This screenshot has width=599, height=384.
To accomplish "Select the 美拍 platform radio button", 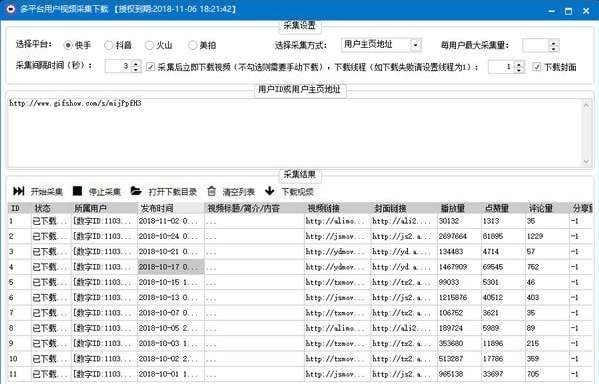I will 193,45.
